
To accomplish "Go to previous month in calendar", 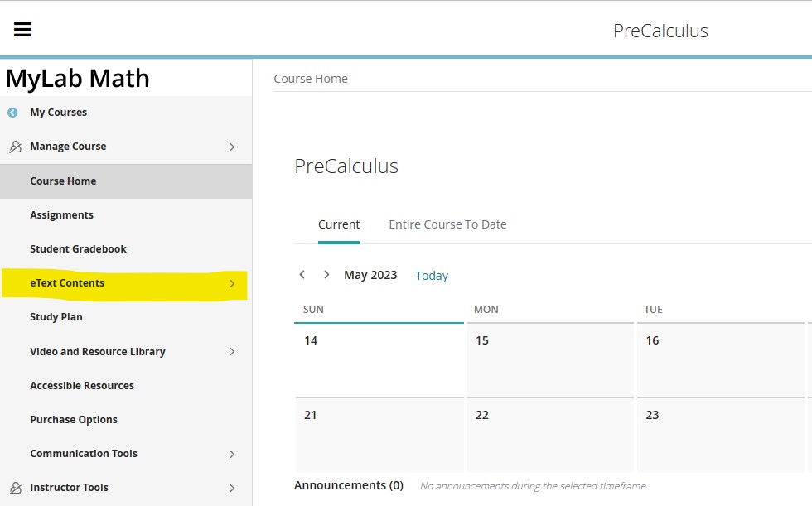I will point(302,275).
